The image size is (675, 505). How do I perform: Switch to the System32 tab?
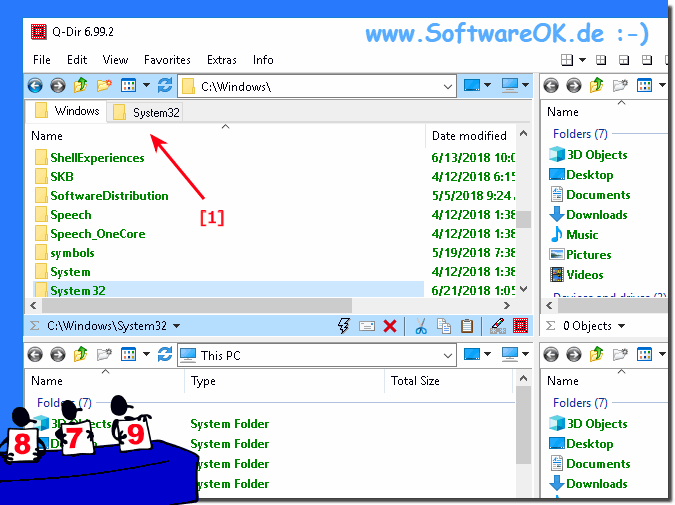[x=146, y=112]
